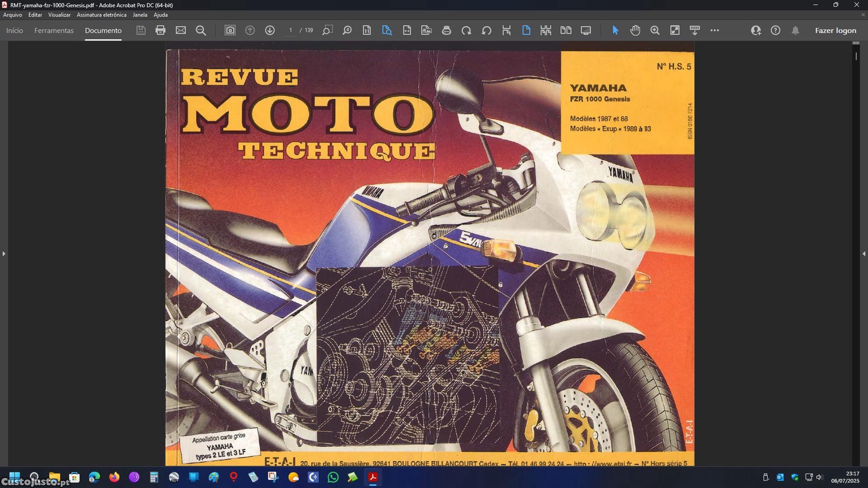Screen dimensions: 868x488
Task: Expand the right tools pane arrow
Action: 863,254
